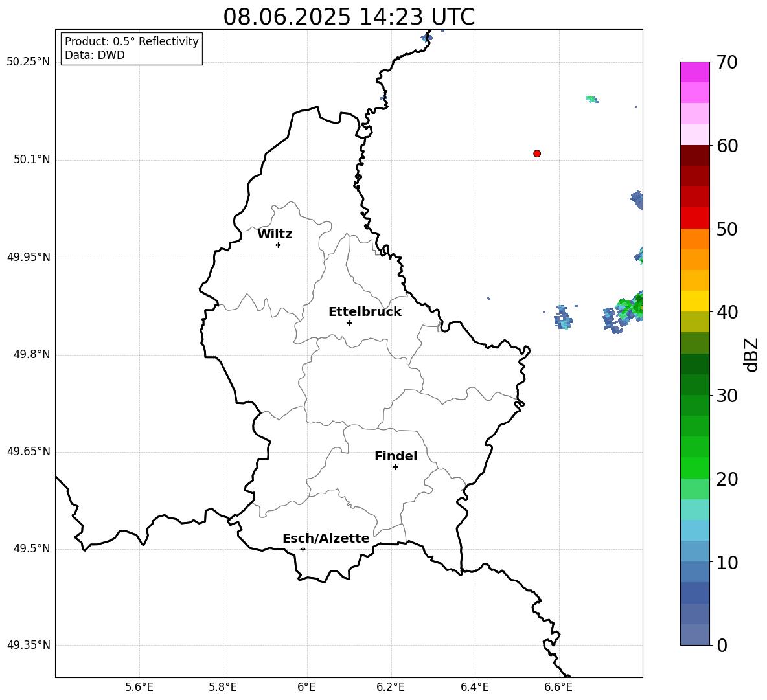The height and width of the screenshot is (700, 767).
Task: Click the red station marker dot
Action: (x=537, y=153)
